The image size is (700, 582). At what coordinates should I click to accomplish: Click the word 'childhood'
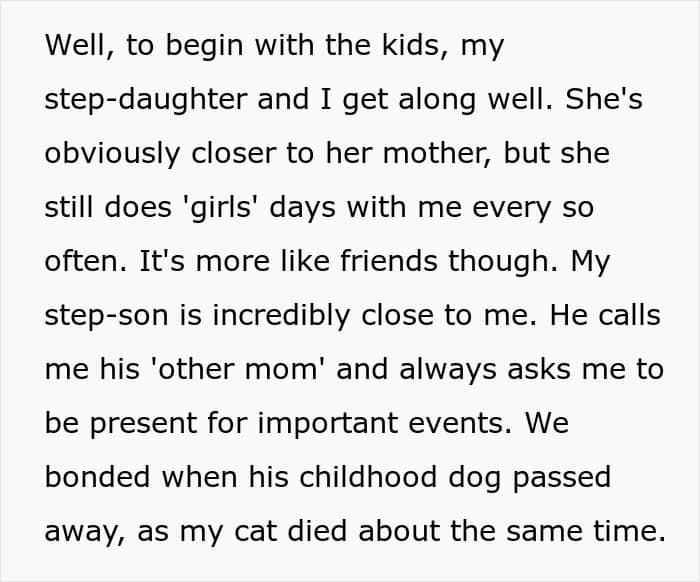(368, 478)
